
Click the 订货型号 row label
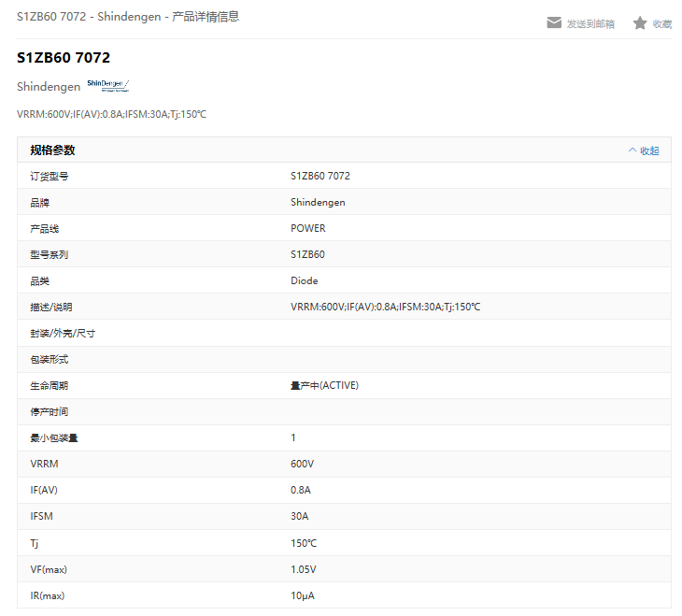tap(50, 176)
